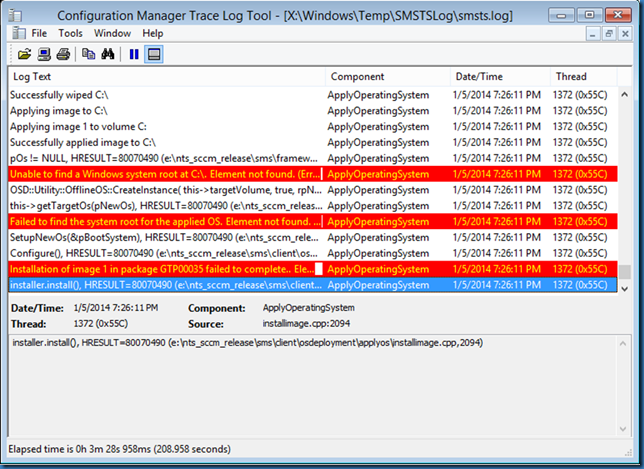Sort by the Log Text column header
This screenshot has width=644, height=469.
[166, 77]
